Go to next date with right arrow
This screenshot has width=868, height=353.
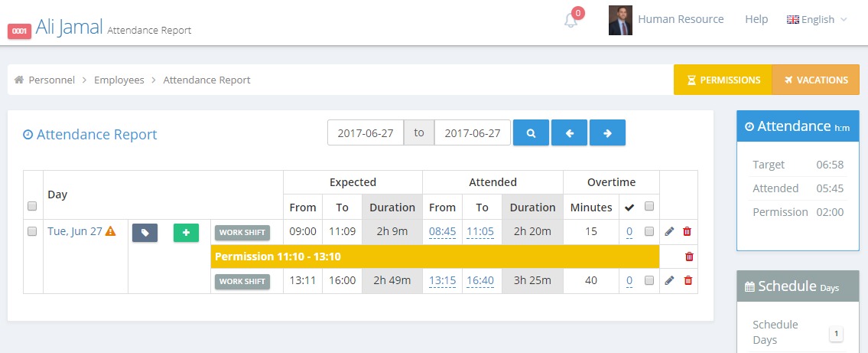tap(607, 133)
